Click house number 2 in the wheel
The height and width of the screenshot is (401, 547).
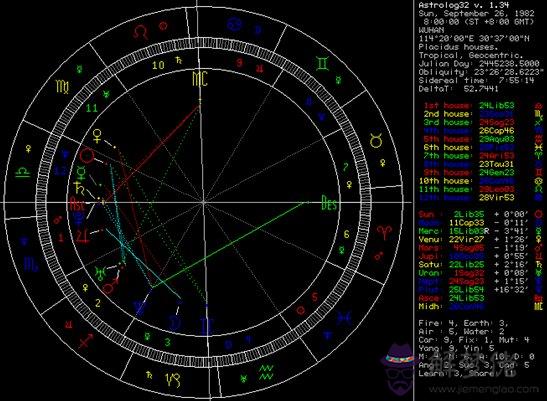coord(98,303)
